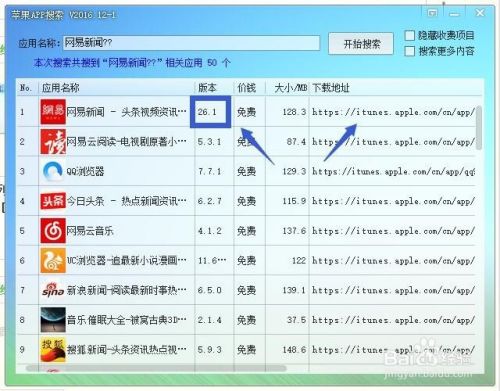The width and height of the screenshot is (500, 391).
Task: Sort by the 价钱 column header
Action: [x=249, y=88]
